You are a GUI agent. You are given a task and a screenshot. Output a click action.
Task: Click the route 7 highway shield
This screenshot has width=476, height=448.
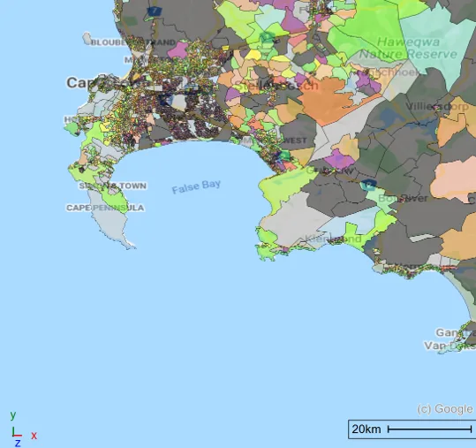point(155,11)
